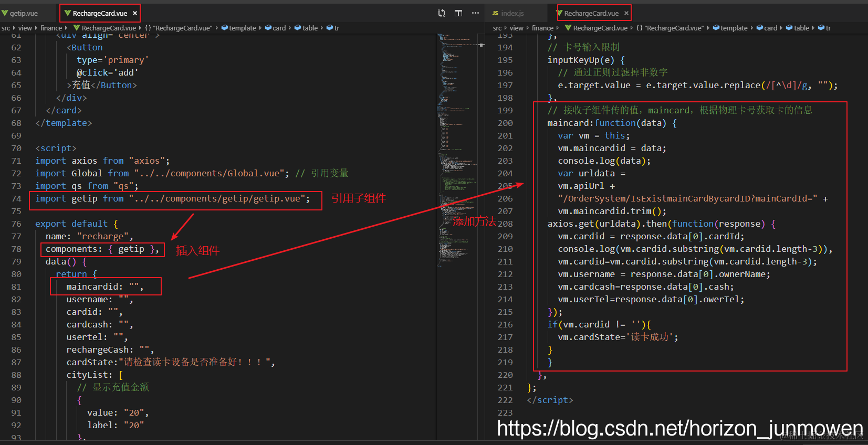Click the 'var vm = this;' line
Viewport: 868px width, 445px height.
[593, 135]
